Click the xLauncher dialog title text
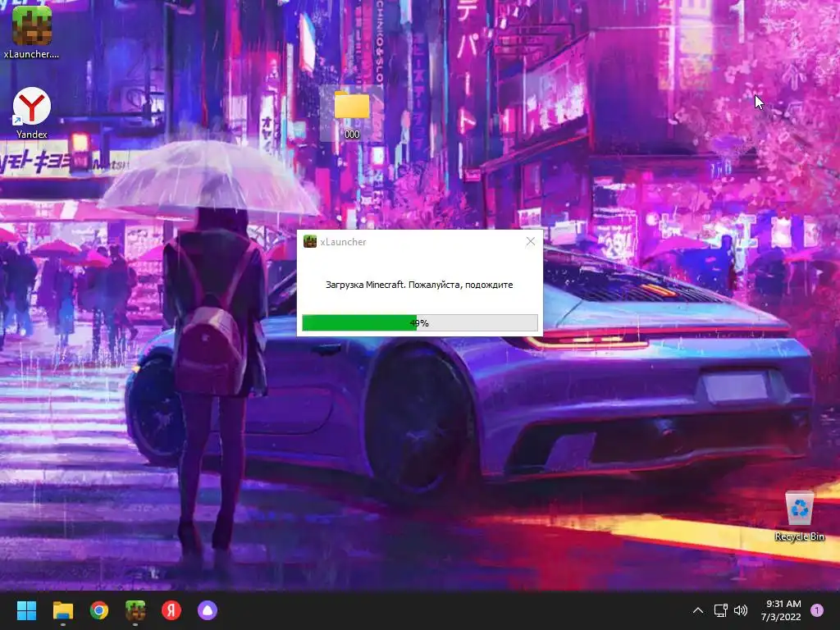840x630 pixels. 344,242
